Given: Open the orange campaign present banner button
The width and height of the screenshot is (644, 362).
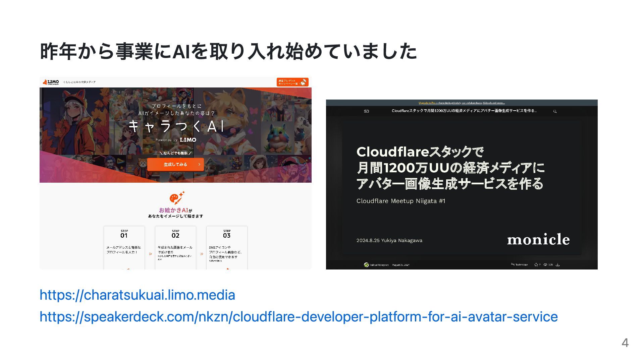Looking at the screenshot, I should tap(292, 82).
